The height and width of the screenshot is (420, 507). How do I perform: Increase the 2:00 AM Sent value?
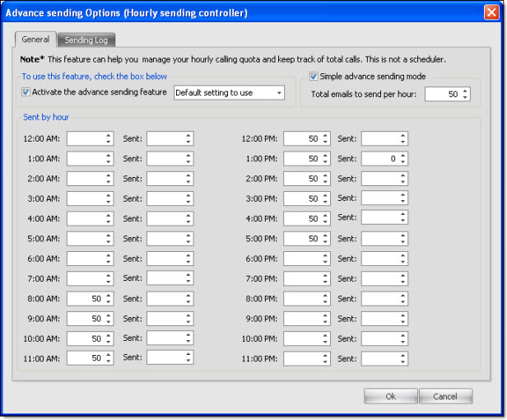pos(188,175)
